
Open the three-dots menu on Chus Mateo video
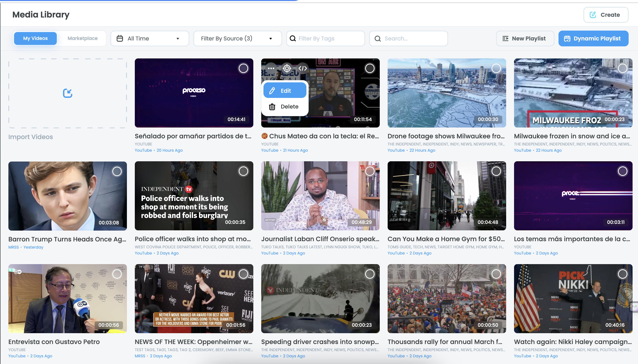[271, 68]
